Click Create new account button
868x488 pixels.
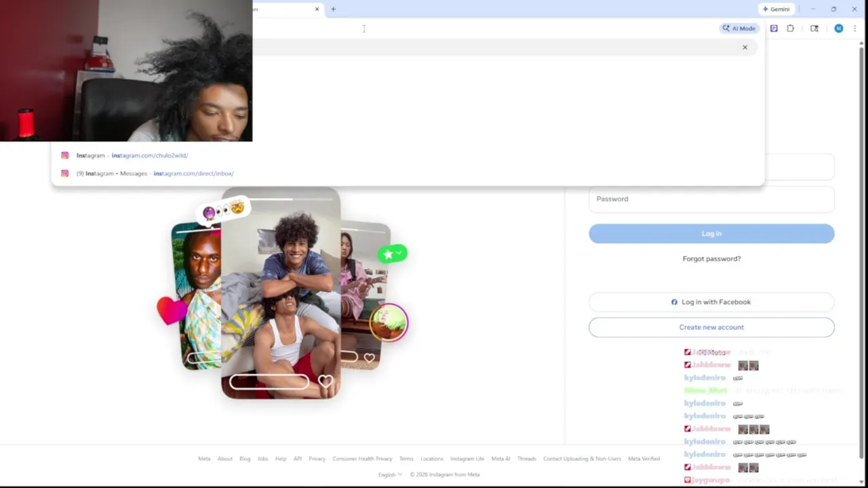[711, 327]
